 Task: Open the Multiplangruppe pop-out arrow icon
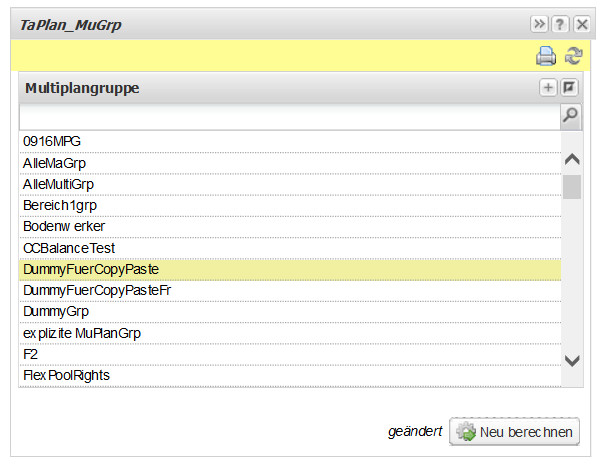click(x=569, y=87)
